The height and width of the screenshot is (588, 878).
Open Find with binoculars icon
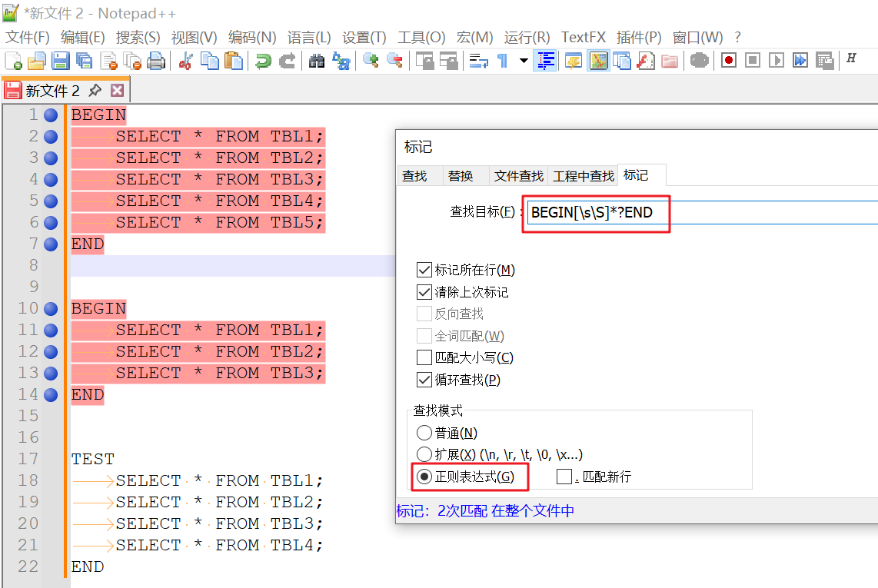316,61
